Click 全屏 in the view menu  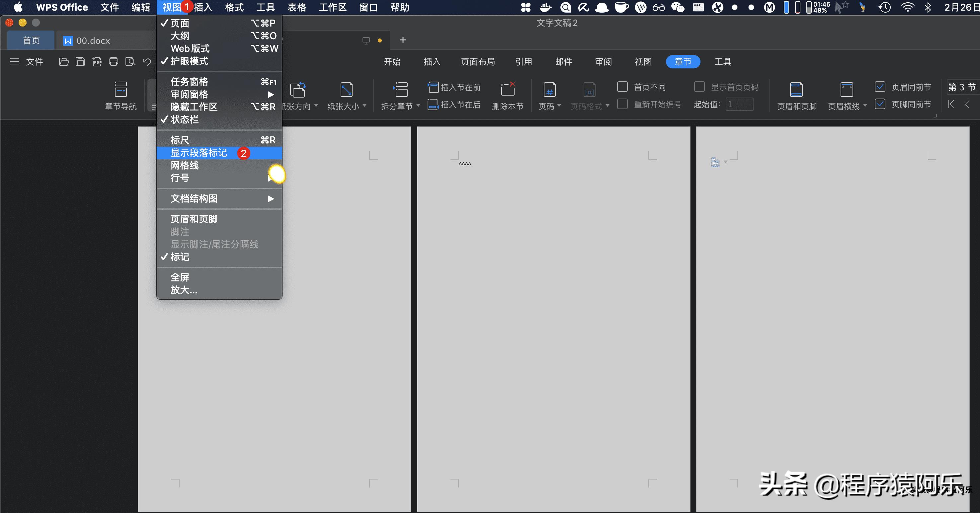tap(179, 277)
